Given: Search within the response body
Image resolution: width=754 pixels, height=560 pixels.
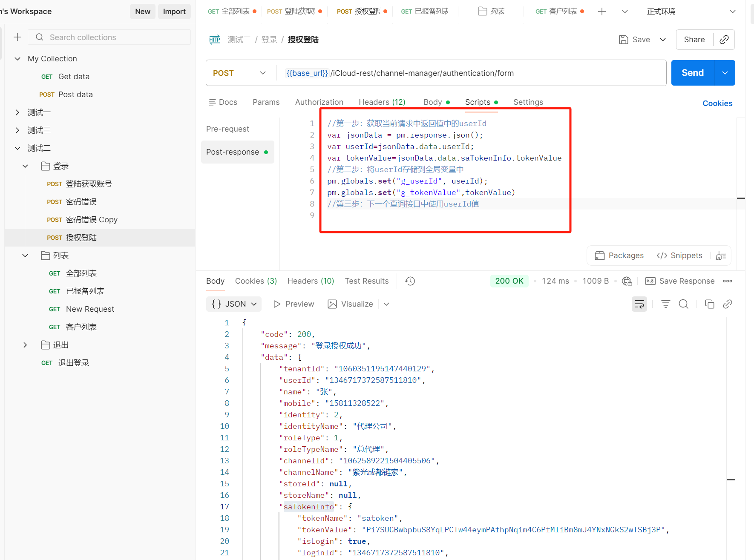Looking at the screenshot, I should tap(684, 304).
